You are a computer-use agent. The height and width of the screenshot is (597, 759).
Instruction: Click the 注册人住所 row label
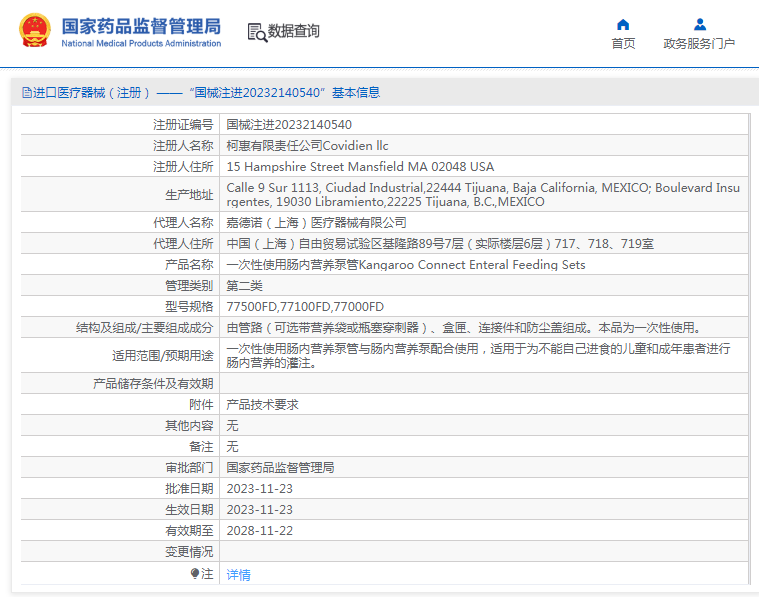pyautogui.click(x=183, y=167)
